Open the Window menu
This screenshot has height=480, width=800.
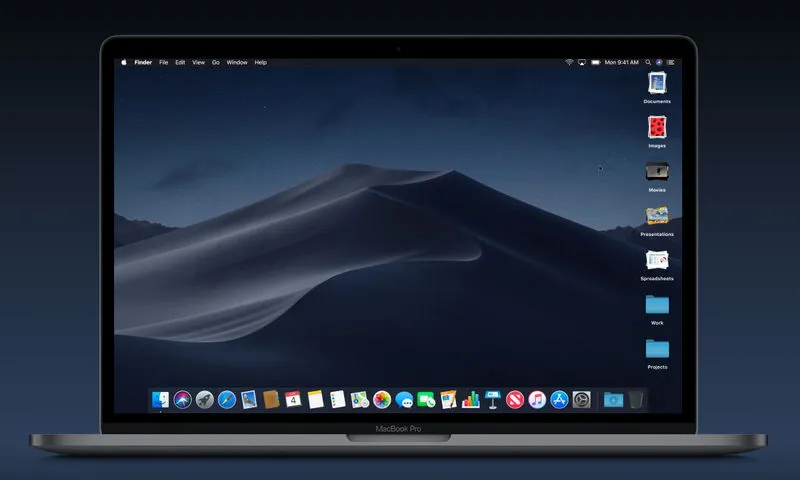[x=237, y=62]
